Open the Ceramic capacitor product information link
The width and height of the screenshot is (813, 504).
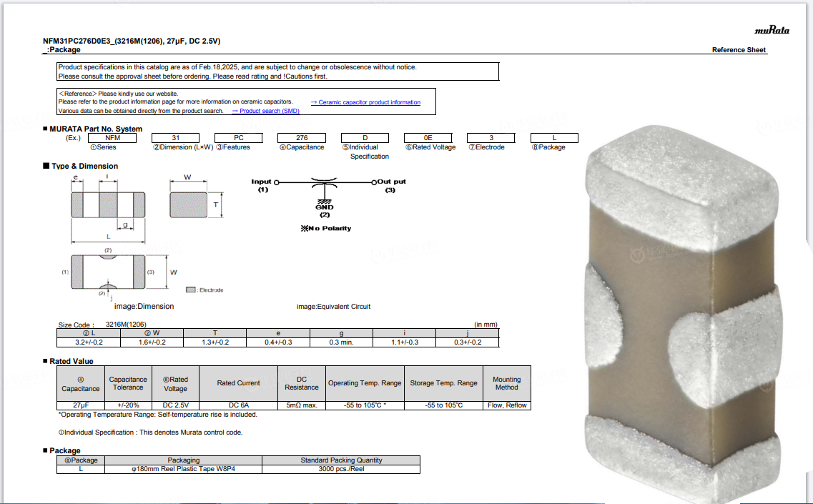[365, 103]
